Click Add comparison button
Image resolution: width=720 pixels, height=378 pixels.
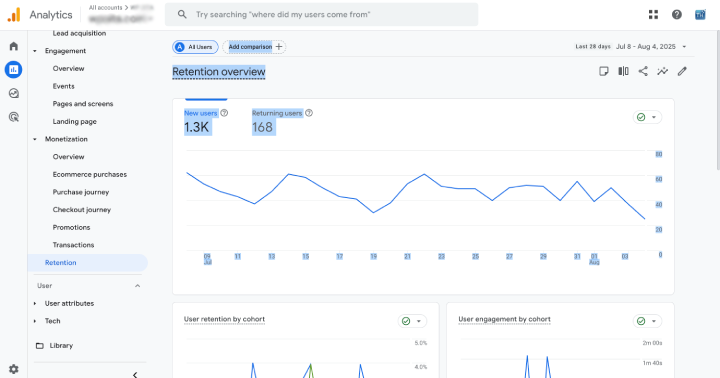[x=254, y=47]
